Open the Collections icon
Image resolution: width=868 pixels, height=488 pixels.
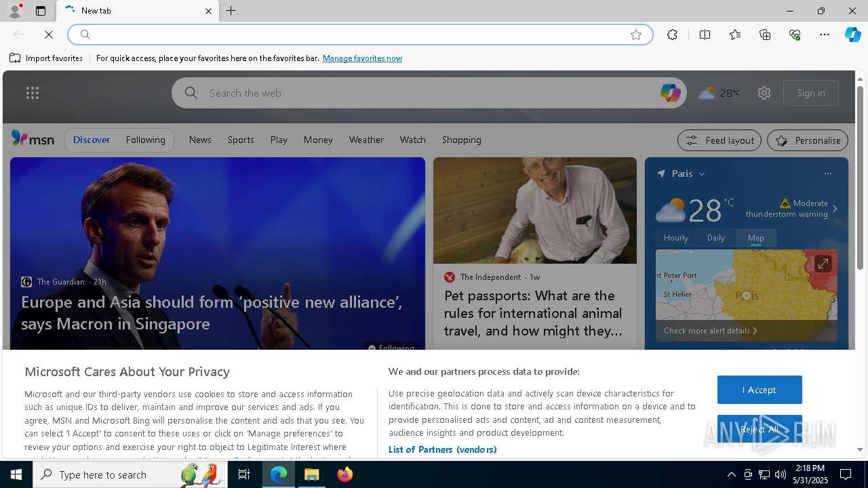tap(765, 35)
